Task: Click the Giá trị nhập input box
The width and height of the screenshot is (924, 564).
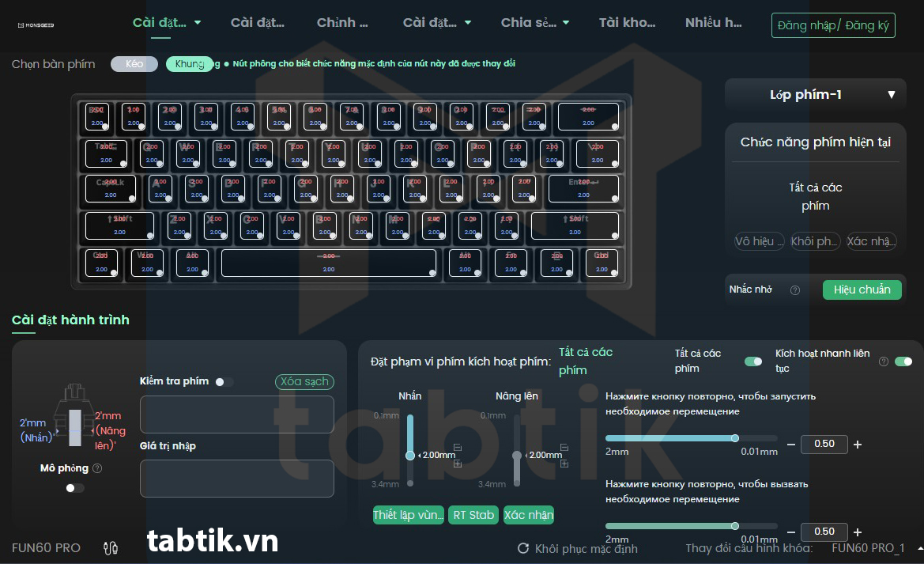Action: click(236, 479)
